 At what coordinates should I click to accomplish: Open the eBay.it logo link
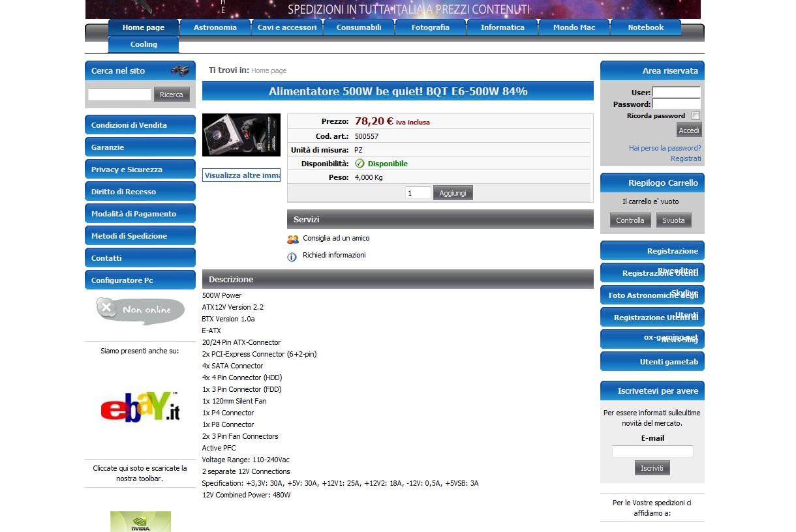[x=140, y=407]
